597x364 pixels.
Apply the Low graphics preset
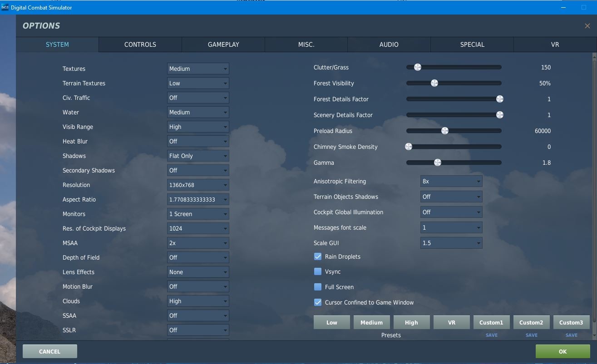[332, 322]
